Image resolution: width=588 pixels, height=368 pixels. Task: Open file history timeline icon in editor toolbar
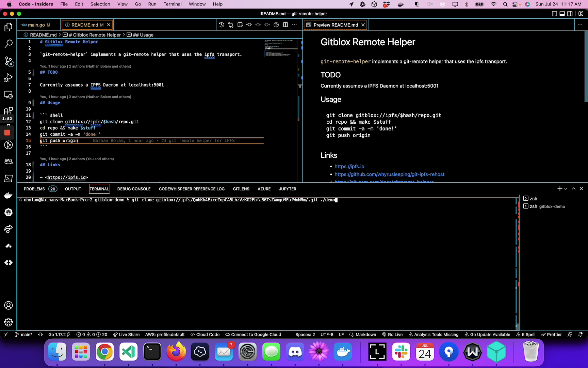coord(222,25)
